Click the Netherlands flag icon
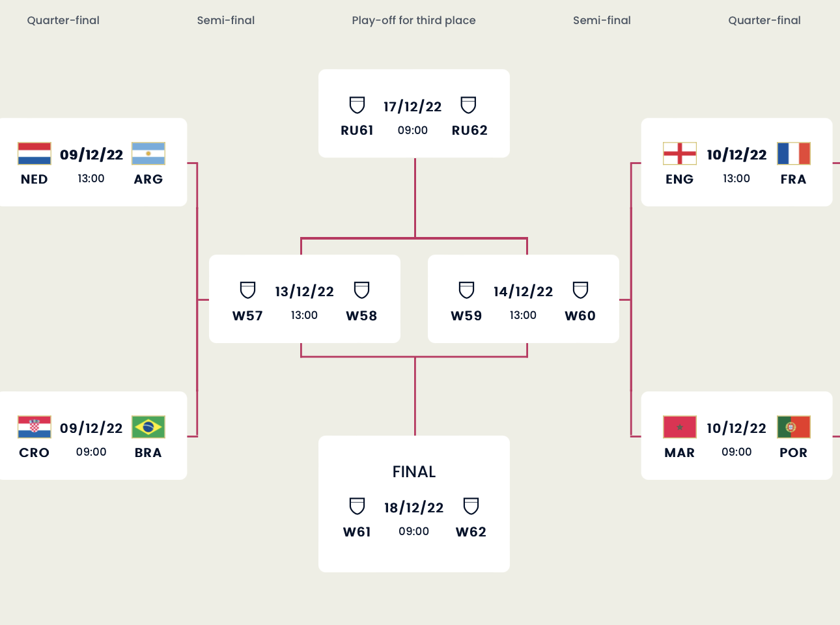 pyautogui.click(x=35, y=154)
